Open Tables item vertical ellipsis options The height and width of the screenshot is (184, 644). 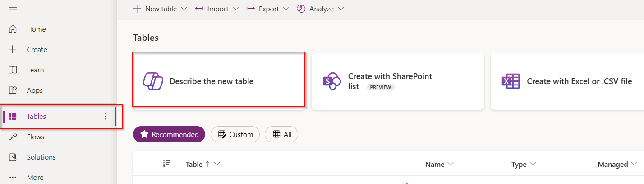[x=106, y=117]
